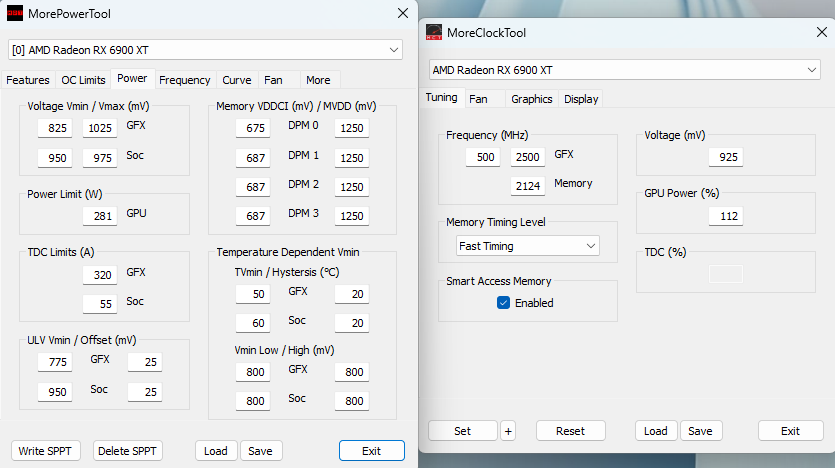
Task: Expand the Memory Timing Level dropdown
Action: click(x=528, y=246)
